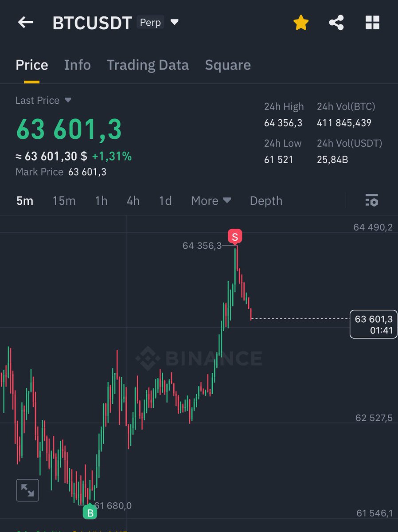This screenshot has height=532, width=398.
Task: Tap the ≈ 63 601,30 $ converted price
Action: (51, 156)
